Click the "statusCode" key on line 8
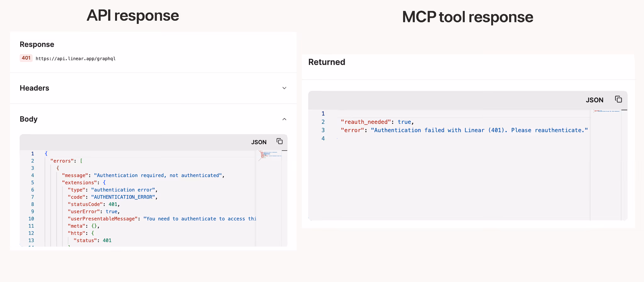 click(86, 204)
